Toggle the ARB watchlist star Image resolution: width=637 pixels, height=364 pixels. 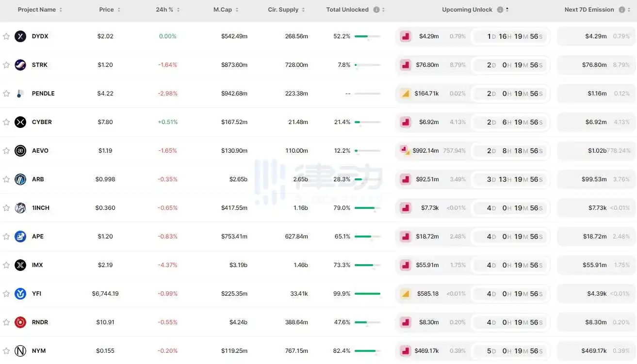click(x=6, y=179)
